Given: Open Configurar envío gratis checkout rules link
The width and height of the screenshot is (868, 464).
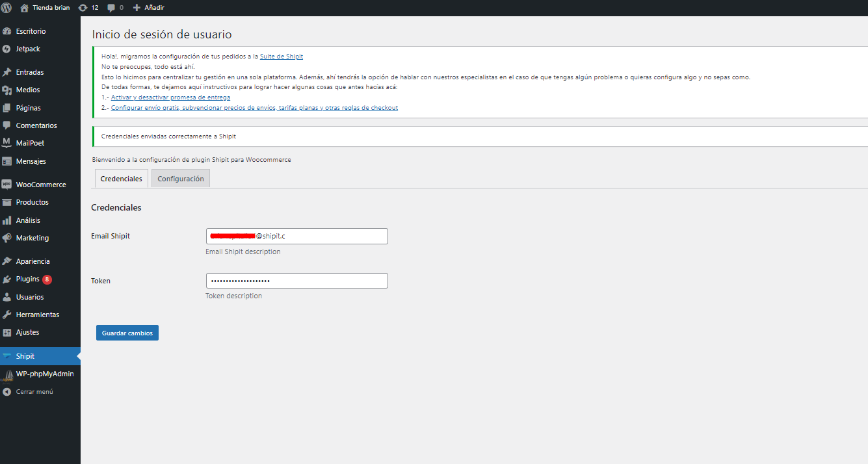Looking at the screenshot, I should 254,108.
